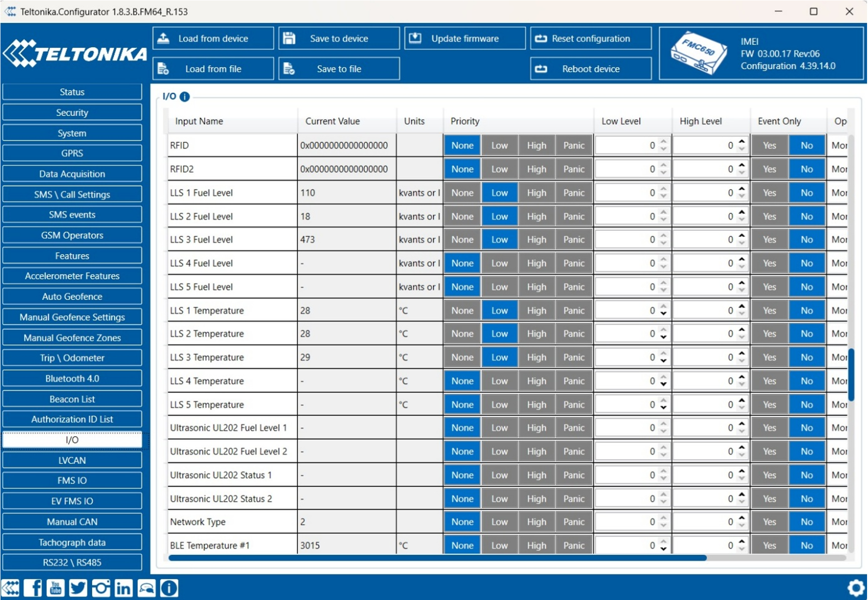Open Teltonika Facebook page icon
Image resolution: width=868 pixels, height=600 pixels.
pos(33,588)
